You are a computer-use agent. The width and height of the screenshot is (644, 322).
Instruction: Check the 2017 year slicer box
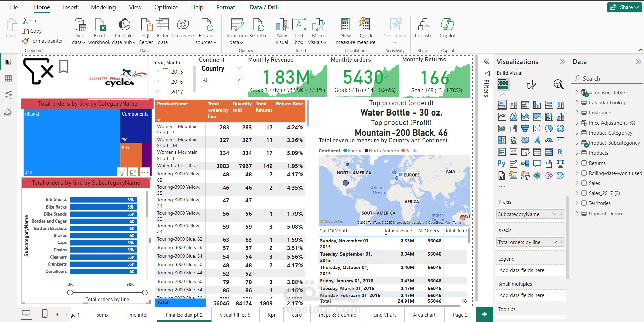(x=165, y=91)
